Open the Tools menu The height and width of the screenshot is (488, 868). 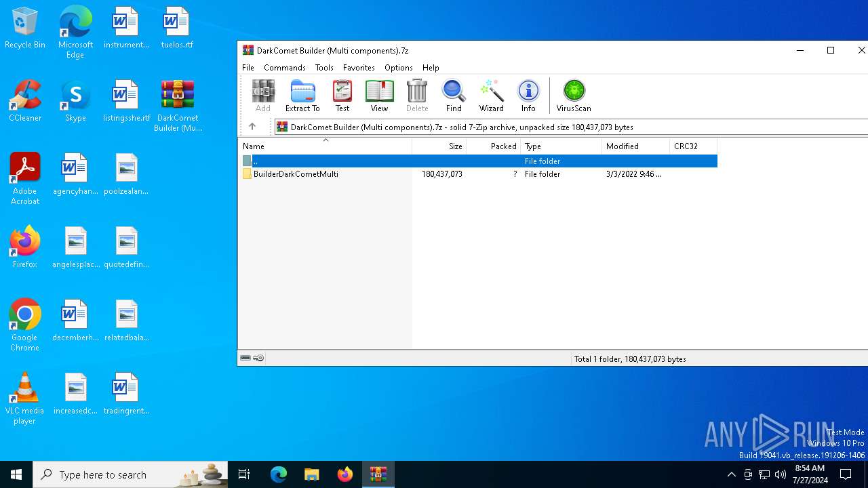[324, 68]
